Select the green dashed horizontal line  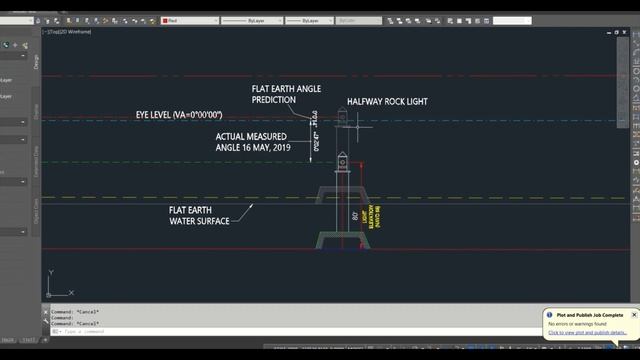point(188,162)
